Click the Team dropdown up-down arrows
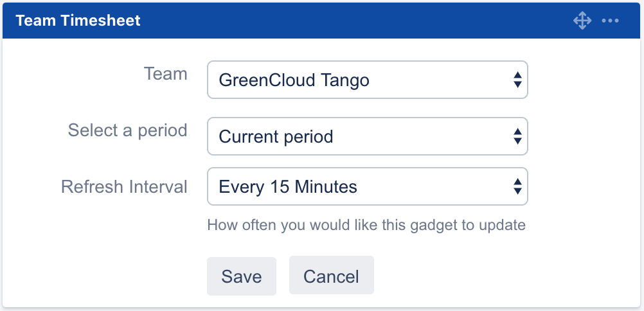Image resolution: width=644 pixels, height=311 pixels. (517, 80)
